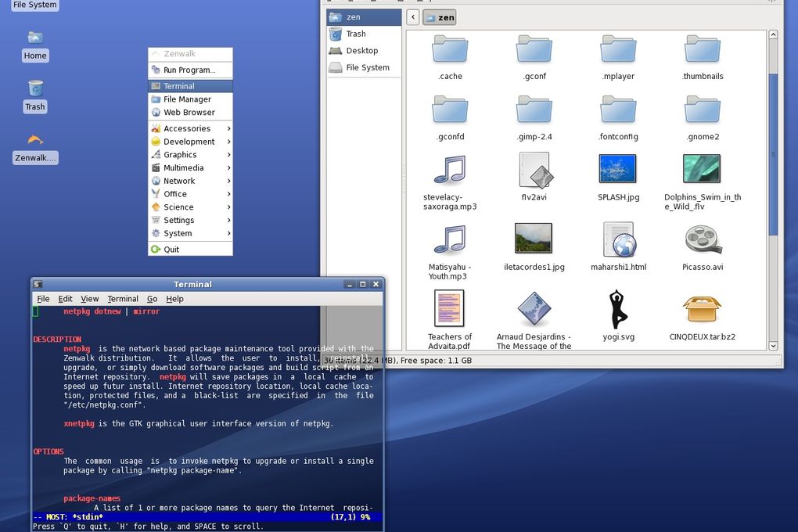Image resolution: width=798 pixels, height=532 pixels.
Task: Open the .thumbnails folder icon
Action: tap(703, 49)
